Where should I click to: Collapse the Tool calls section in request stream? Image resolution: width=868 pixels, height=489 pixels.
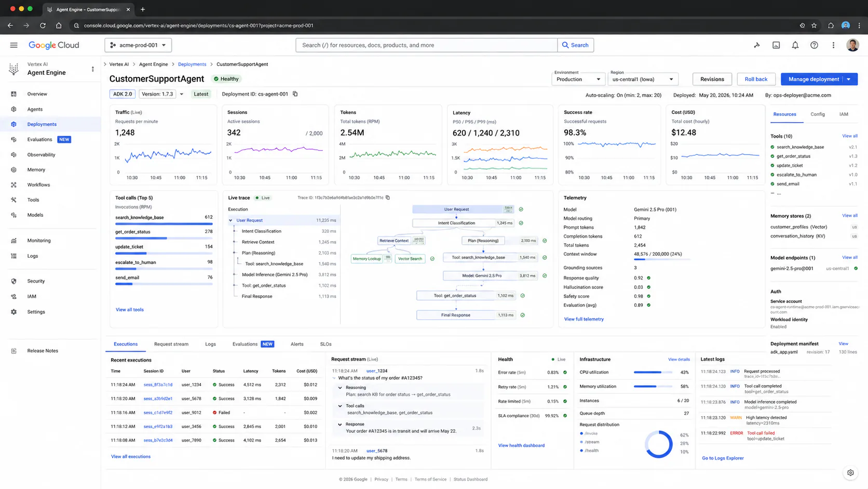coord(341,406)
